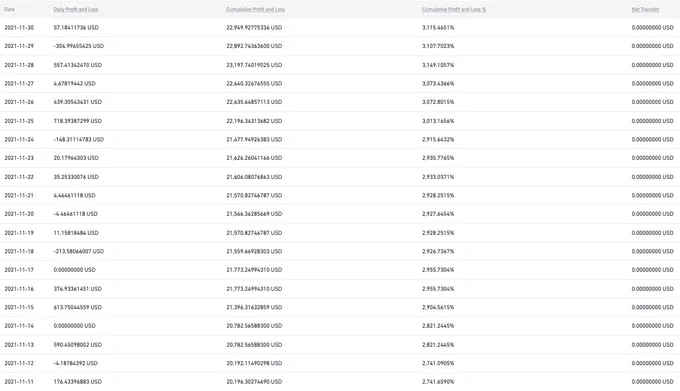Image resolution: width=680 pixels, height=391 pixels.
Task: Select date 2021-11-24 in the table
Action: coord(19,139)
